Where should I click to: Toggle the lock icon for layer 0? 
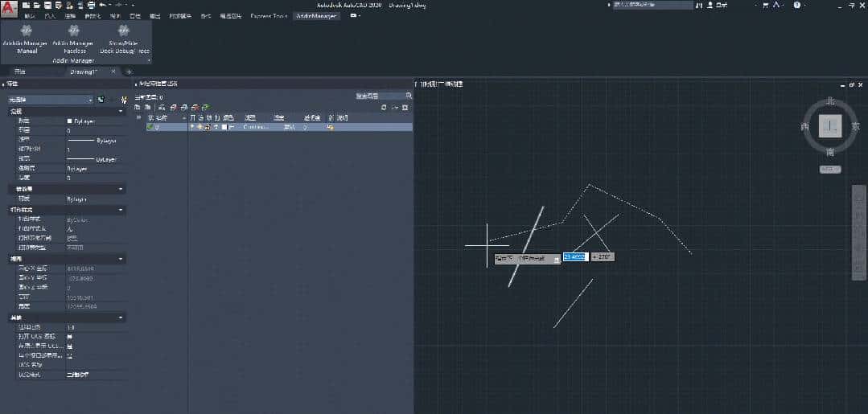tap(208, 127)
